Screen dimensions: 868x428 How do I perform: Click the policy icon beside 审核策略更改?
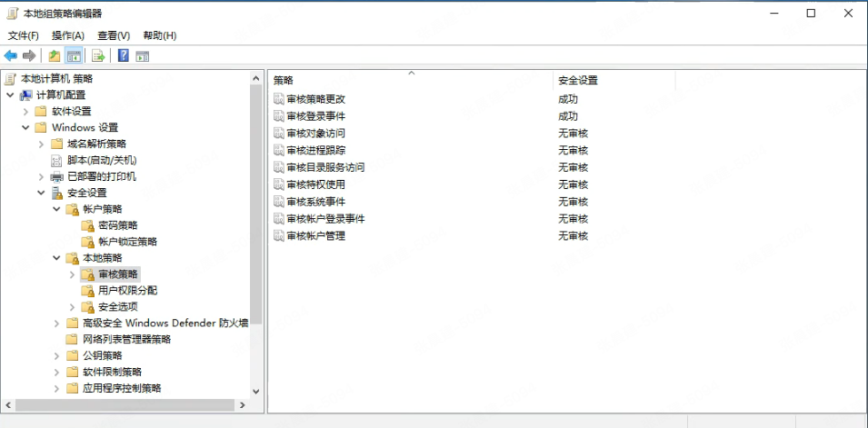(x=279, y=99)
